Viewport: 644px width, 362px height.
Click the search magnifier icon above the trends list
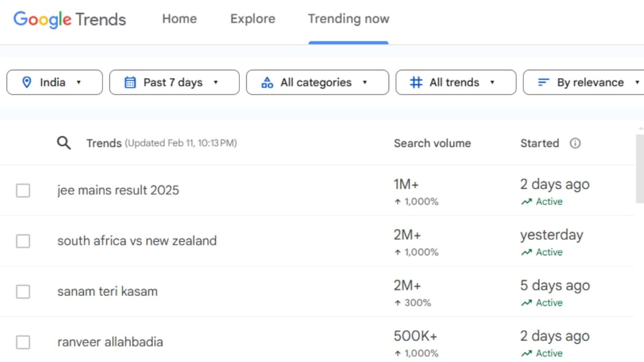(x=64, y=143)
